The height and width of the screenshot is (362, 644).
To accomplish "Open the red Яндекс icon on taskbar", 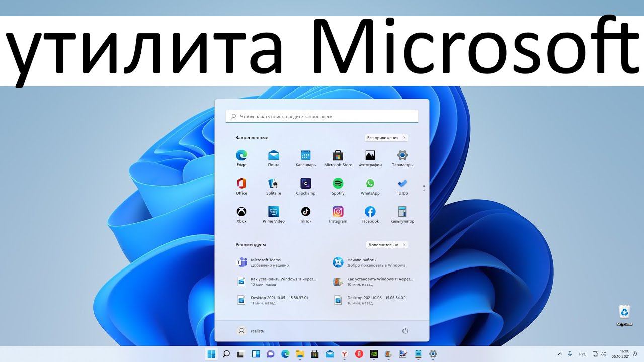I will (x=359, y=354).
